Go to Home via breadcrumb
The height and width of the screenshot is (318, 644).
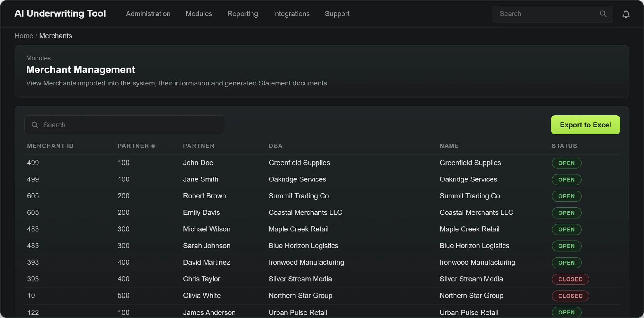(x=24, y=36)
